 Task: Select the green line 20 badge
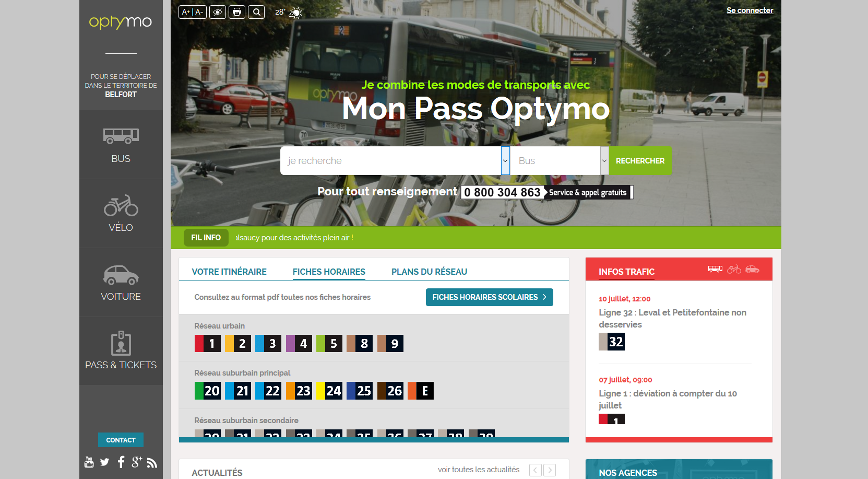point(207,391)
